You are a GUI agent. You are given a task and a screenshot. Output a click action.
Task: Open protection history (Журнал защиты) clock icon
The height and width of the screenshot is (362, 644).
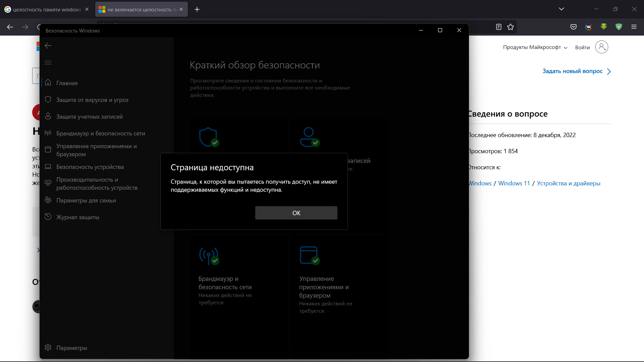point(48,217)
